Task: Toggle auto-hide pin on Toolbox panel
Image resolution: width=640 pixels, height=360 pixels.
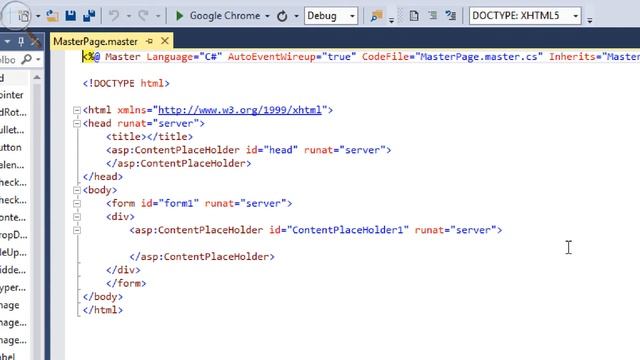Action: point(21,41)
